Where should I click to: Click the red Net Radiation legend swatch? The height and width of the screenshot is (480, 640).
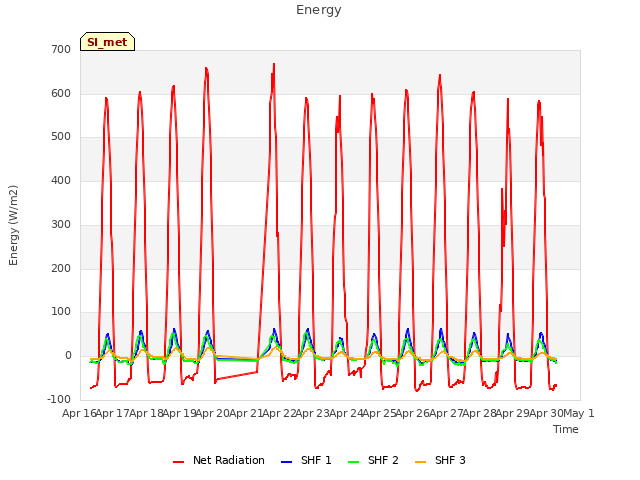pos(178,462)
